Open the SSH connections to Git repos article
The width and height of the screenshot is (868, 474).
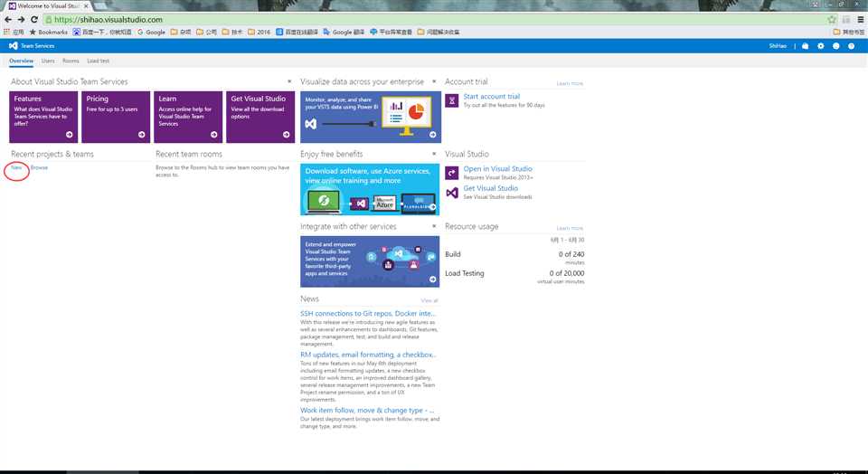click(368, 313)
